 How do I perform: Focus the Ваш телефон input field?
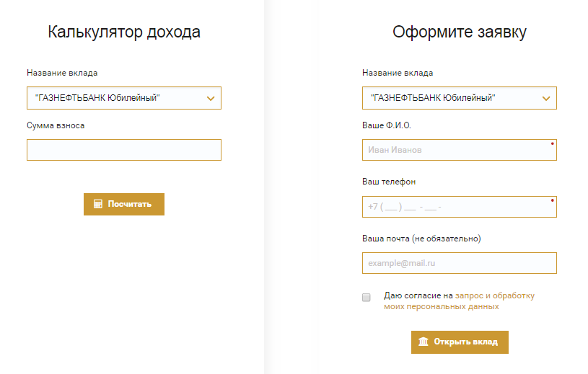460,207
